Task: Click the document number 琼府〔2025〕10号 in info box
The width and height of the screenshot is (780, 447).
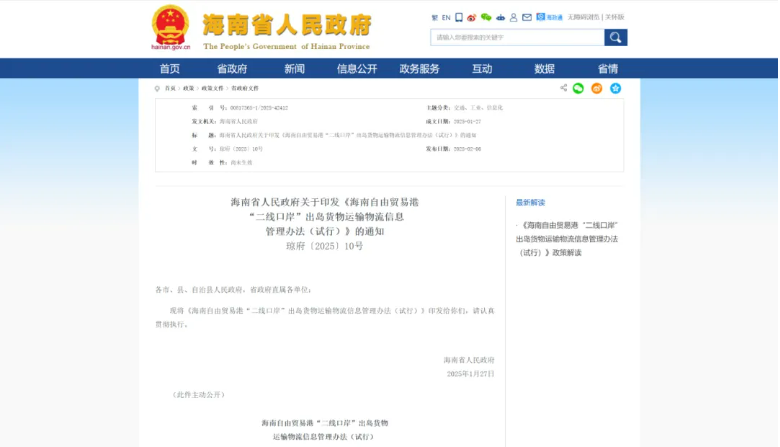Action: pyautogui.click(x=241, y=149)
